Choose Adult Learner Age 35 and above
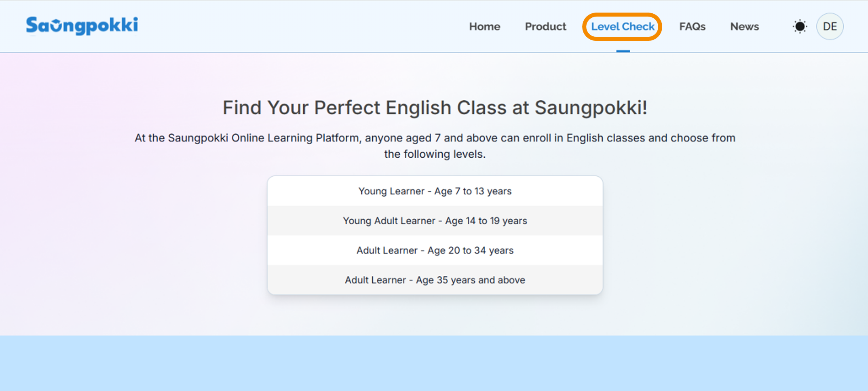The image size is (868, 391). click(x=435, y=280)
